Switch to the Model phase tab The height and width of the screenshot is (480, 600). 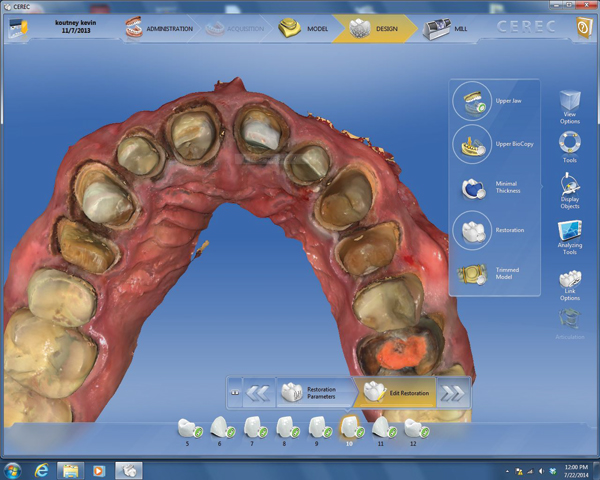click(x=304, y=28)
